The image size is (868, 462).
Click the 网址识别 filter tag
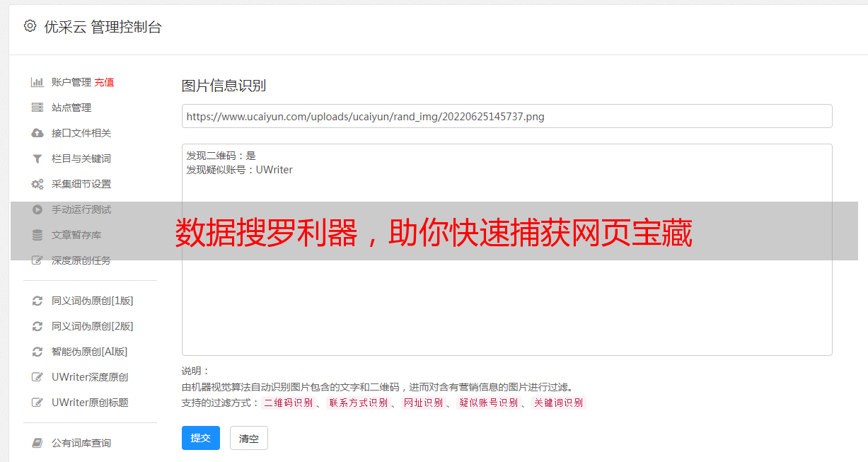[423, 403]
